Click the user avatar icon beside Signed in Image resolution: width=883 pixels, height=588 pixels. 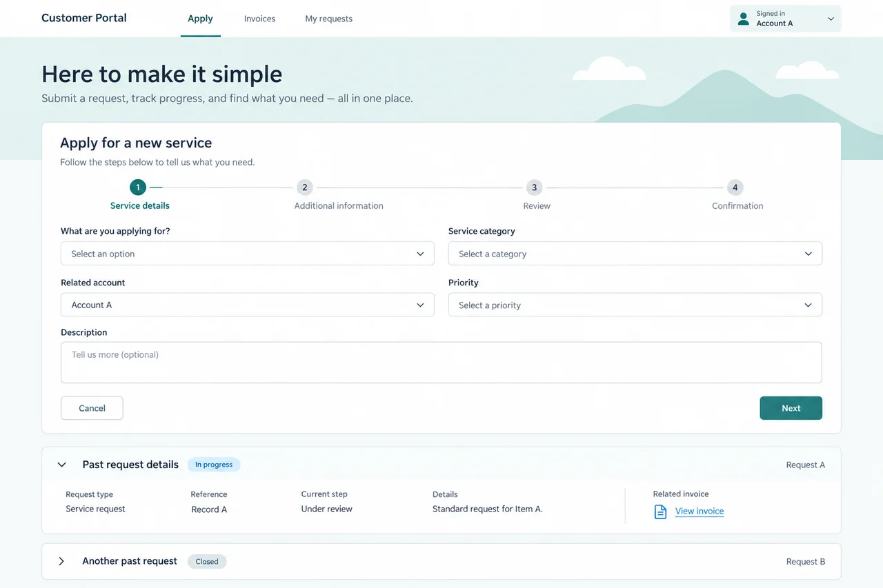pos(743,19)
